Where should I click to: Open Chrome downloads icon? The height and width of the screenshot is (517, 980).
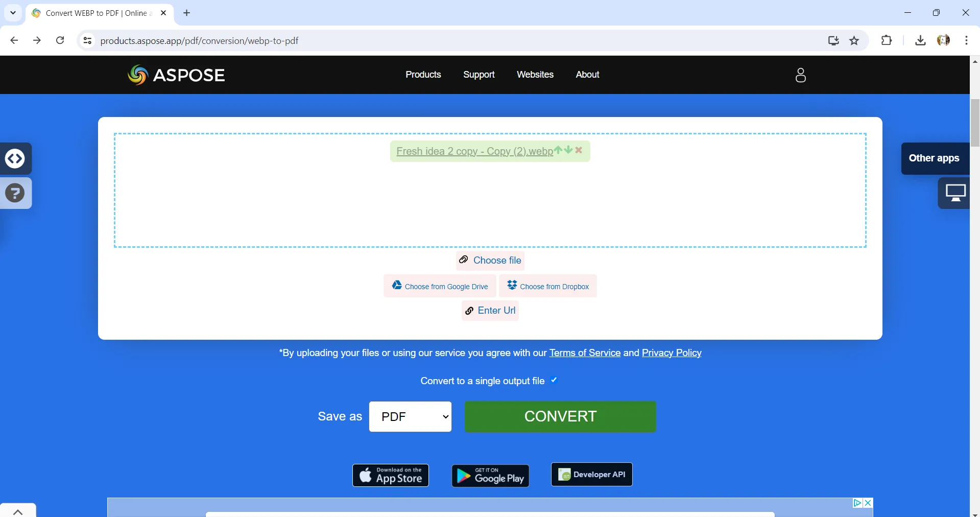[920, 40]
